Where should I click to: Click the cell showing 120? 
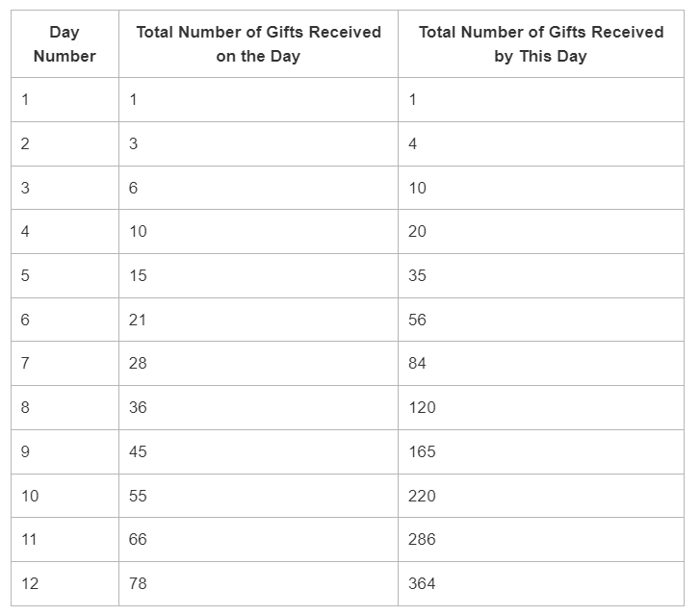click(x=541, y=407)
